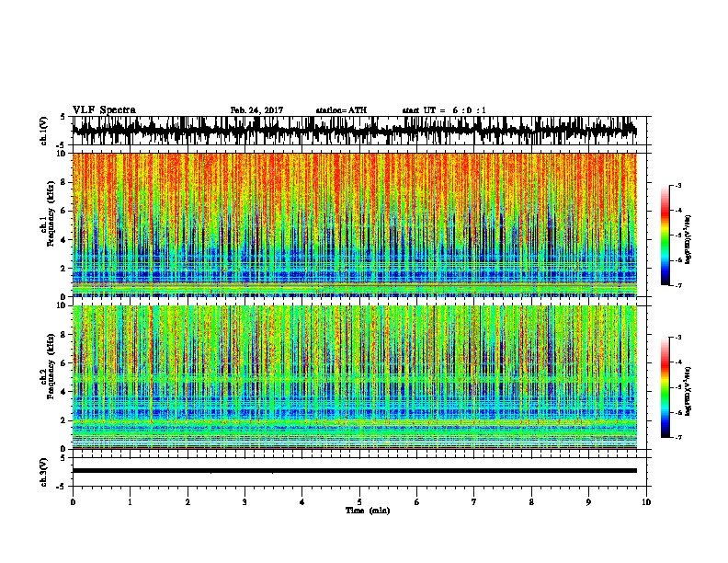Image resolution: width=728 pixels, height=563 pixels.
Task: Click the time axis tick label '8'
Action: [x=531, y=501]
